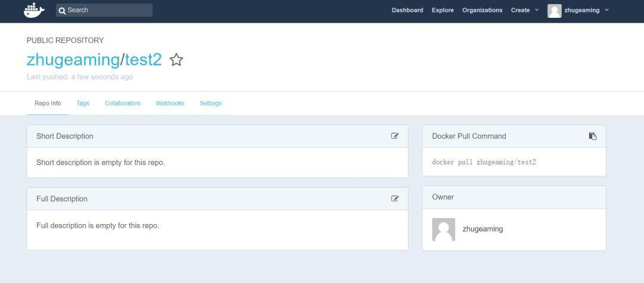Click "Short description is empty" text
The height and width of the screenshot is (283, 644).
[x=101, y=163]
